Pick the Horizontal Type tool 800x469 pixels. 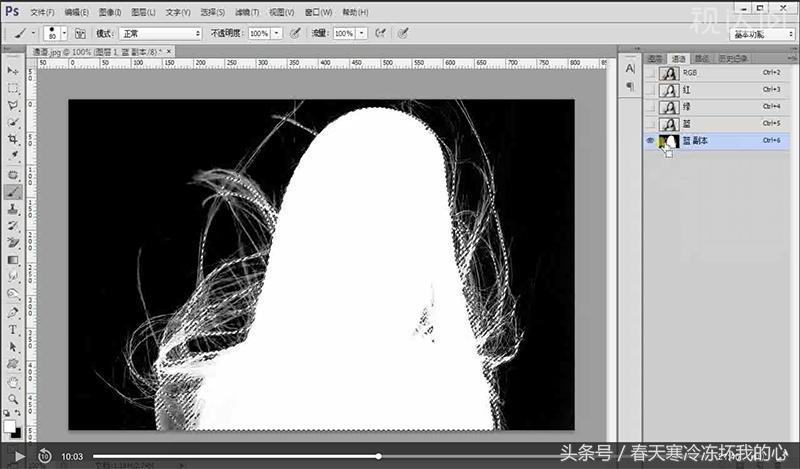pyautogui.click(x=13, y=329)
